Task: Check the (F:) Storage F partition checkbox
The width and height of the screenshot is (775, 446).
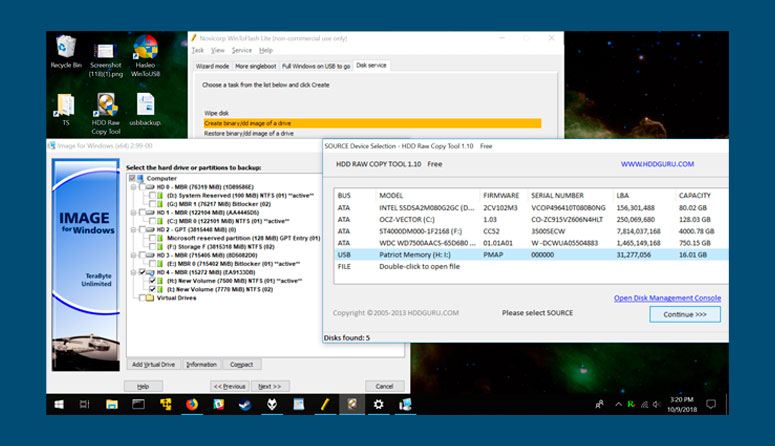Action: (152, 246)
